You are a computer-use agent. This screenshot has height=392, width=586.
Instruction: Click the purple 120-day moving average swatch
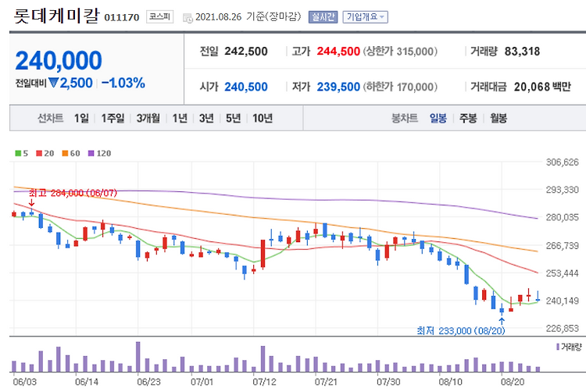tap(91, 153)
